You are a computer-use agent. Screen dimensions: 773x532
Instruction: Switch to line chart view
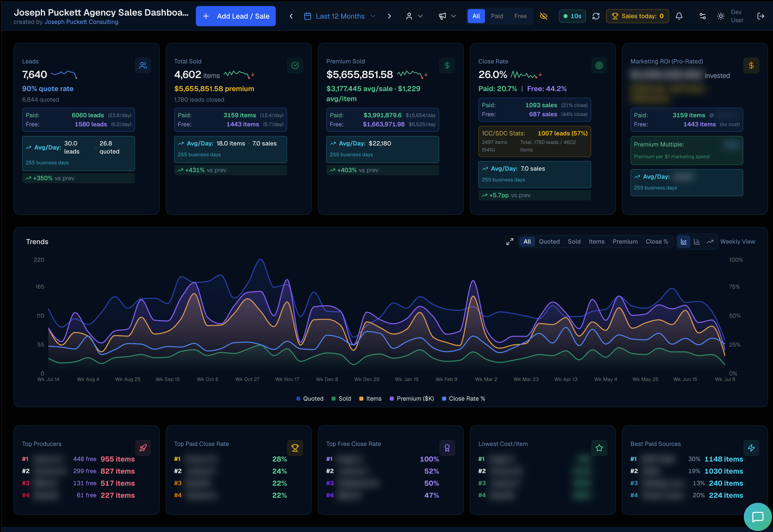click(710, 242)
